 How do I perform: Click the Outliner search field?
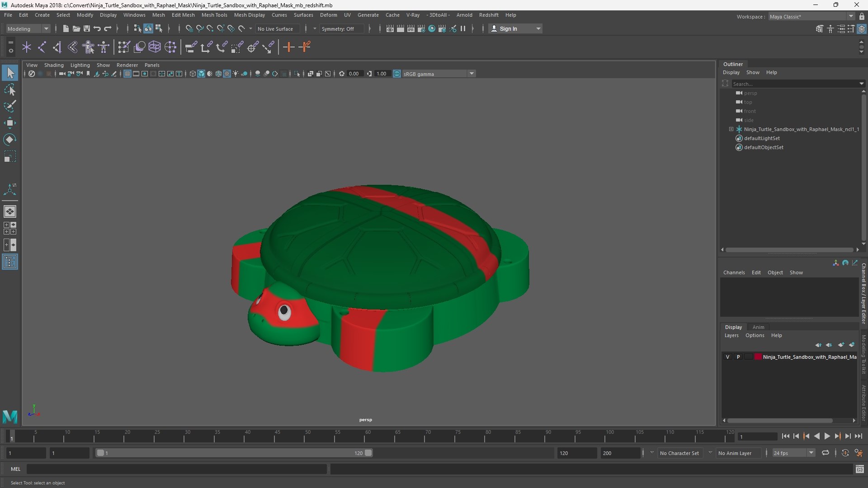(x=796, y=84)
